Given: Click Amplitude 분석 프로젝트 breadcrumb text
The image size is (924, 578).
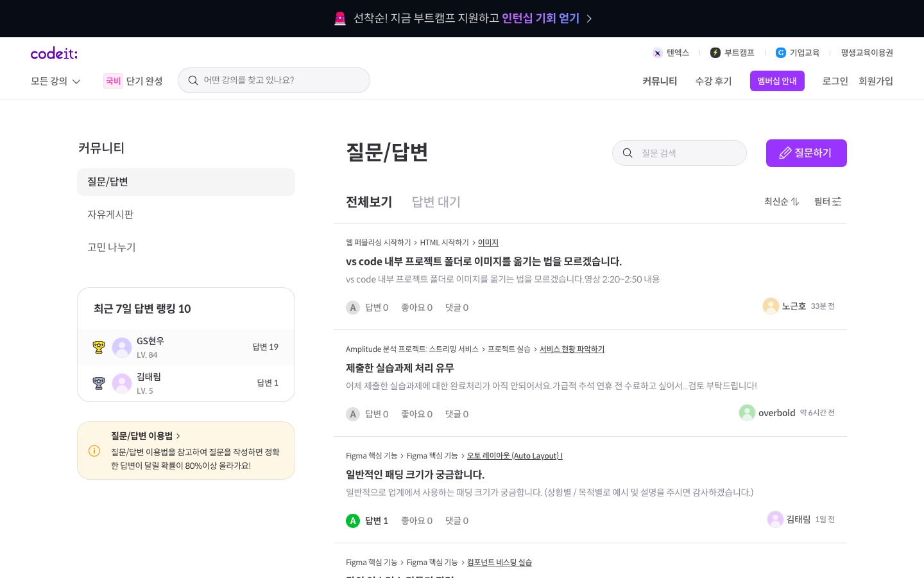Looking at the screenshot, I should [412, 349].
